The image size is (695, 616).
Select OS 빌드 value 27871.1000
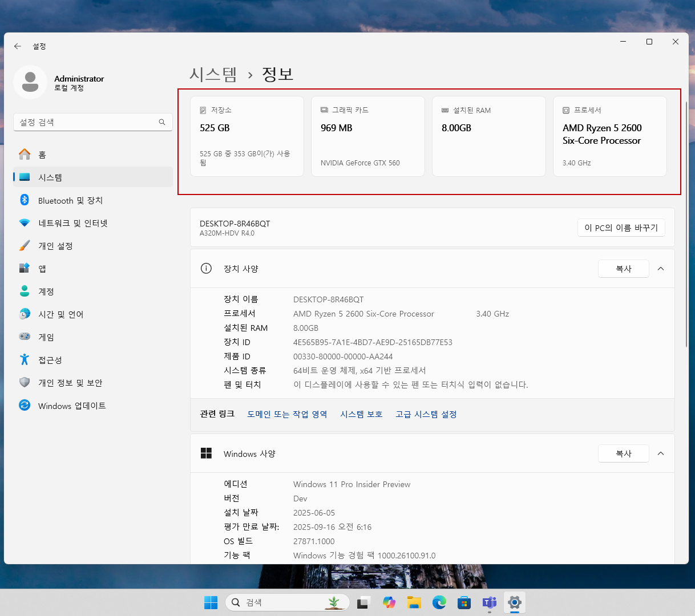314,541
